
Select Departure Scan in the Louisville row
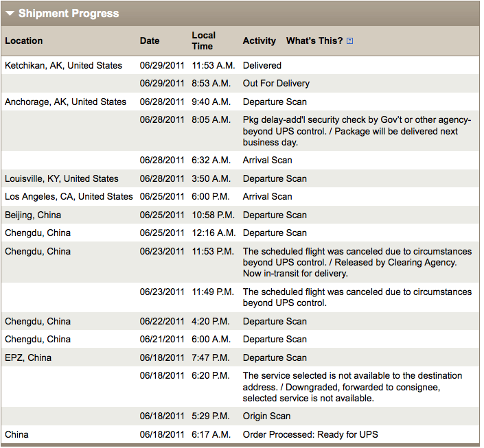(275, 178)
